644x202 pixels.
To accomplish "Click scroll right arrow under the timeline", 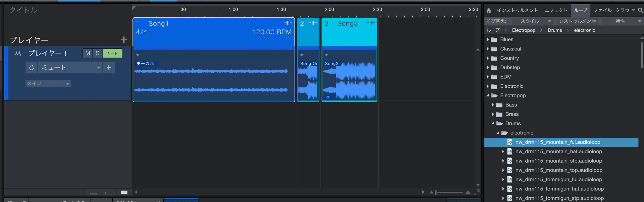I will 423,192.
